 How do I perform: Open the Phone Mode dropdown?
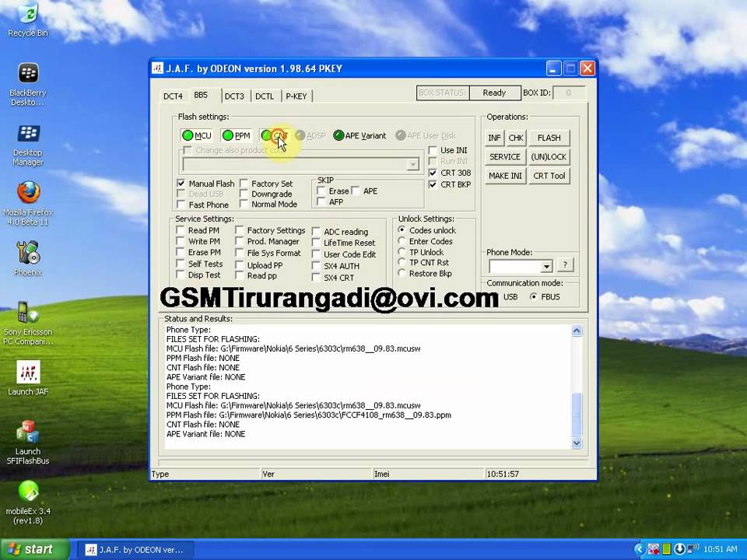click(546, 266)
